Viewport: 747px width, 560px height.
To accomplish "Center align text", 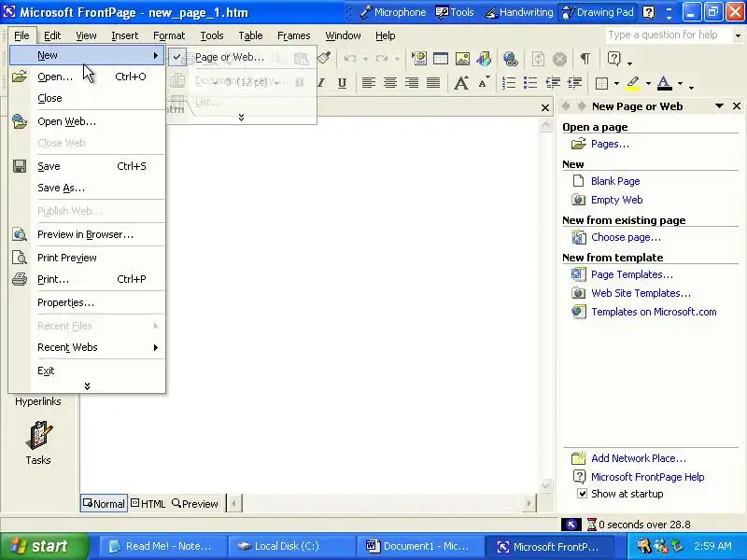I will [389, 83].
